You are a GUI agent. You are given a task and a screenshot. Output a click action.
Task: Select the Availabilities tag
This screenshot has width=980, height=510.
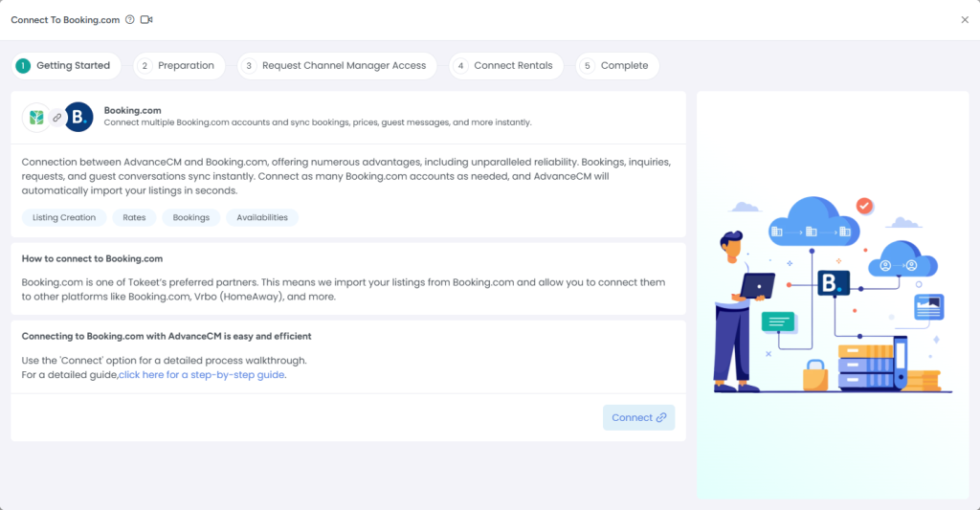[262, 217]
